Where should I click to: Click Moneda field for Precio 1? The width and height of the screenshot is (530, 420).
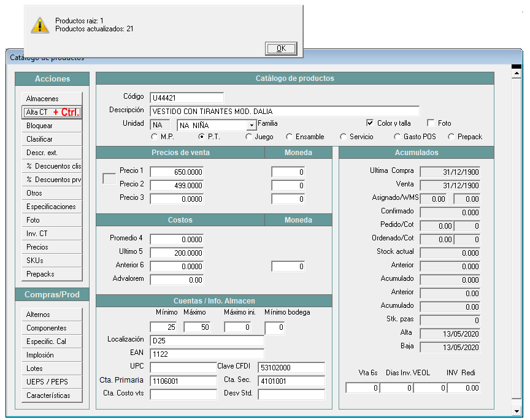(288, 172)
